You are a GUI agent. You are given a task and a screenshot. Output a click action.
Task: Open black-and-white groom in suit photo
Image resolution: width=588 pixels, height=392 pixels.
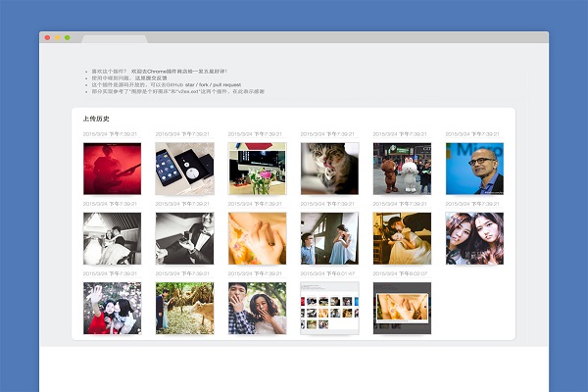pos(184,238)
